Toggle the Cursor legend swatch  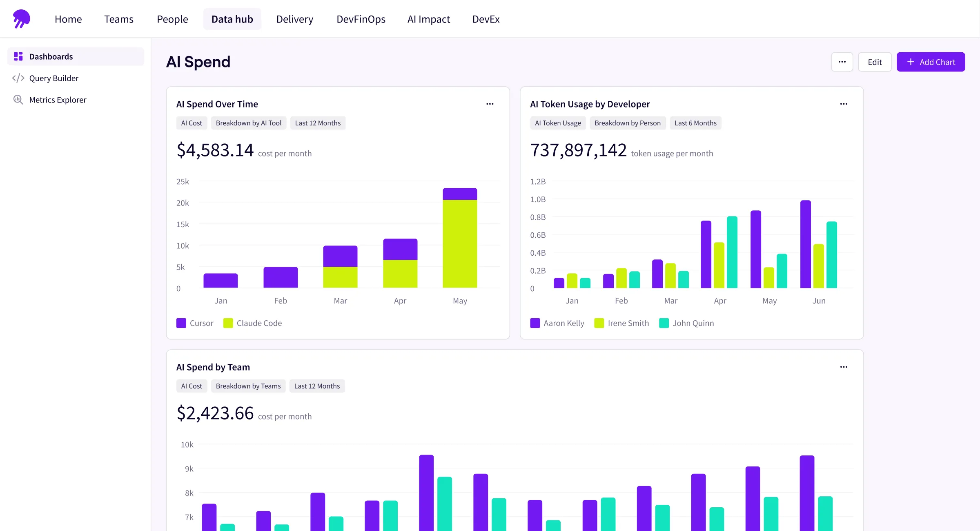point(181,323)
